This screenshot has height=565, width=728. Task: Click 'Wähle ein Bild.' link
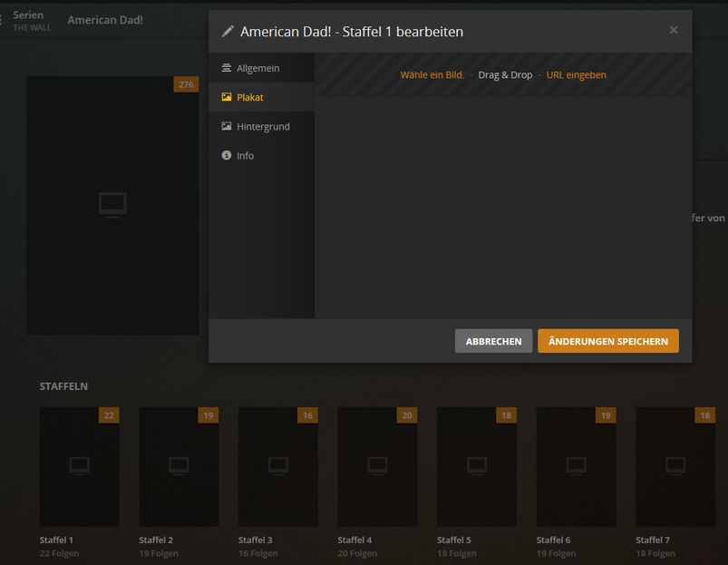click(432, 74)
